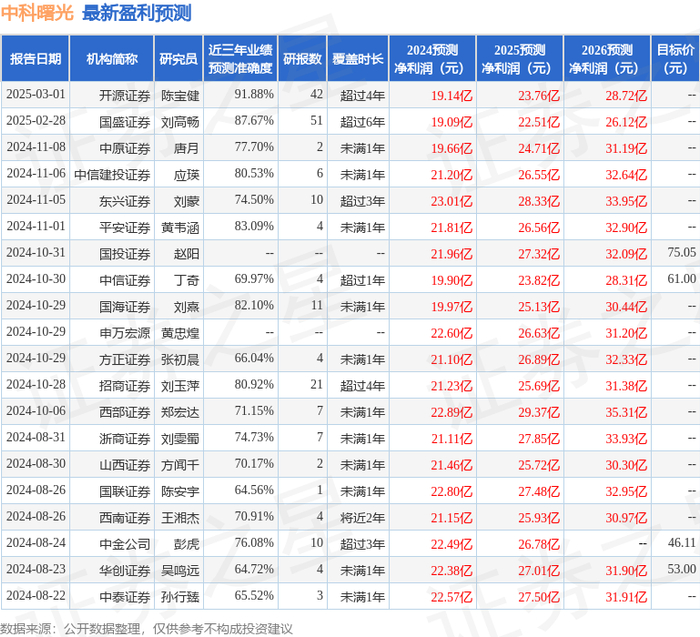Screen dimensions: 700x637
Task: Select analyst 黄忠煌
Action: 180,333
